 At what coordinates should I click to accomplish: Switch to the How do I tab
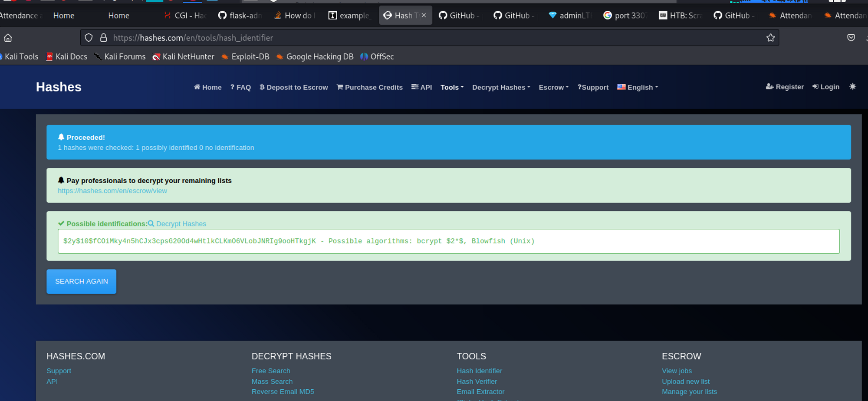click(295, 16)
